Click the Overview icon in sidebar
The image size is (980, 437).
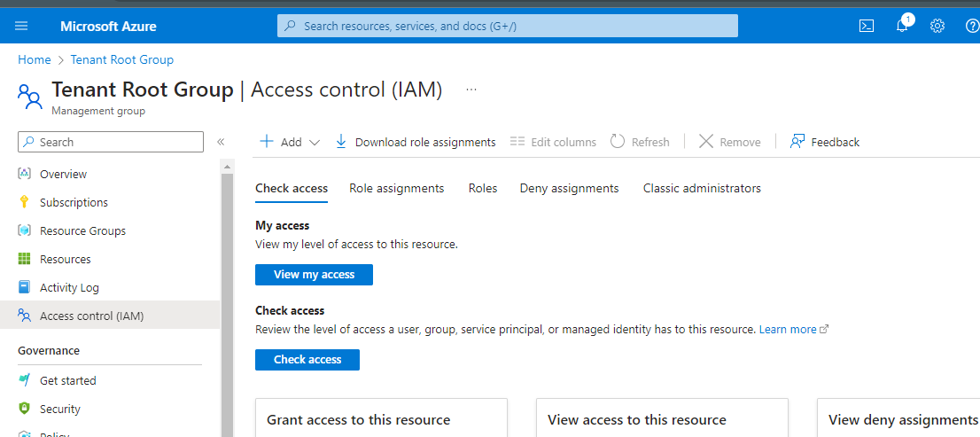tap(25, 174)
